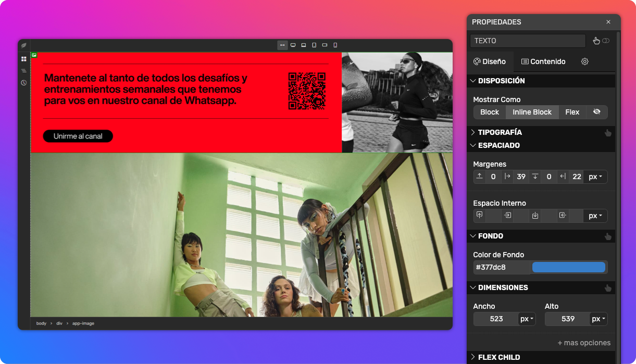
Task: Click the margin top icon
Action: (x=480, y=177)
